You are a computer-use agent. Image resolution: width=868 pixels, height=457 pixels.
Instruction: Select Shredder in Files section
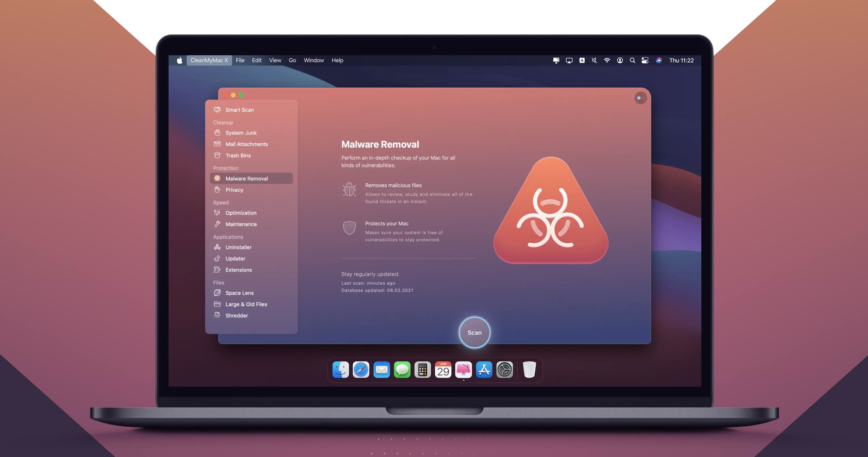[237, 315]
